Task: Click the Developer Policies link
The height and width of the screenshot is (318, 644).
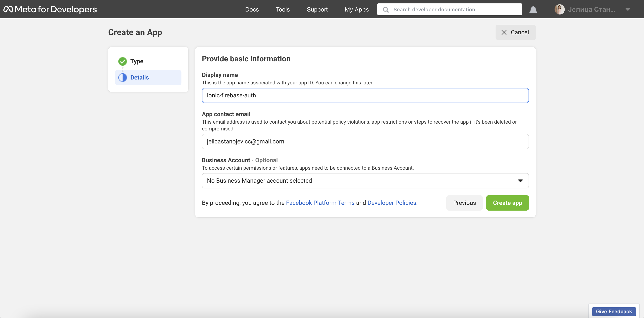Action: click(x=393, y=202)
